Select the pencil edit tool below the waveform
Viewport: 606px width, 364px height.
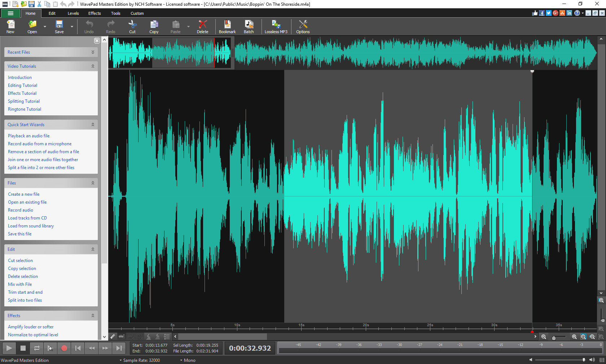click(112, 336)
